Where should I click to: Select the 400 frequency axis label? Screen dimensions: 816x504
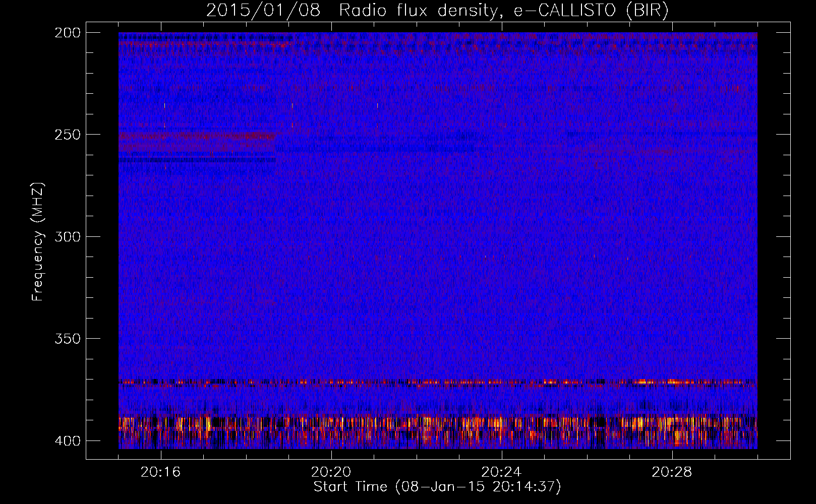pyautogui.click(x=67, y=441)
